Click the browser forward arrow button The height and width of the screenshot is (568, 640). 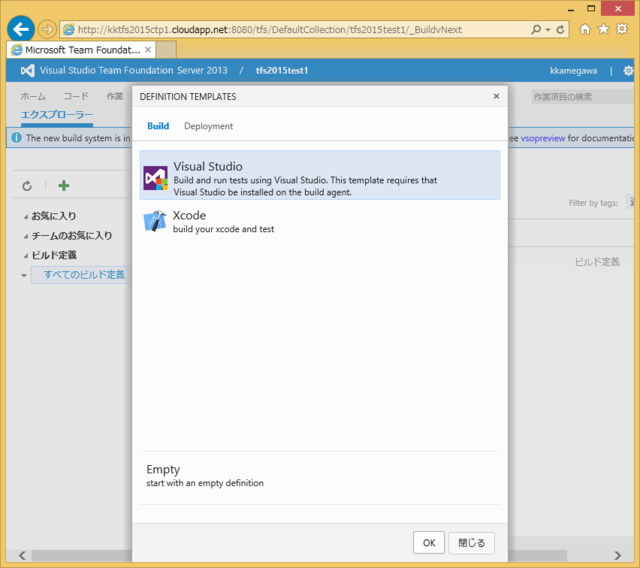pyautogui.click(x=47, y=29)
